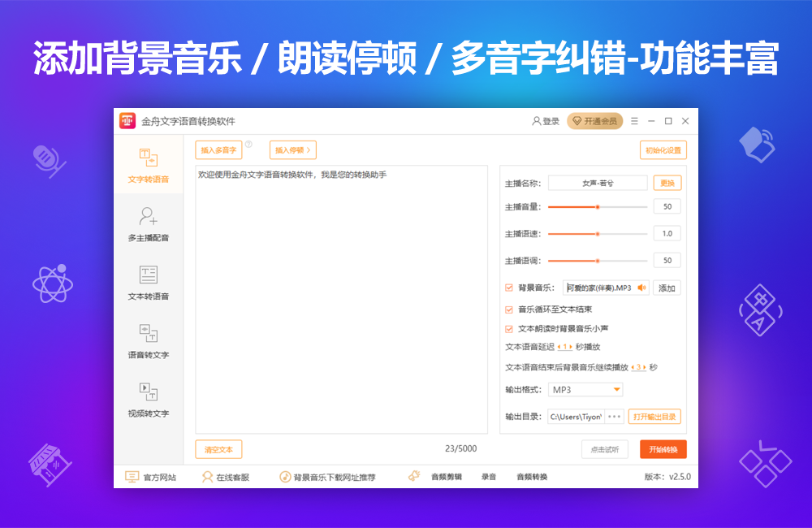This screenshot has height=528, width=812.
Task: Click the 点击试听 button
Action: coord(605,449)
